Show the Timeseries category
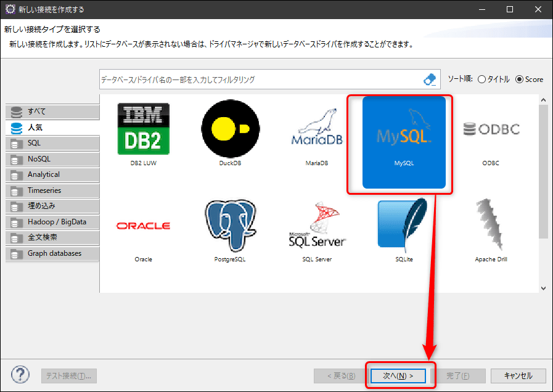553x392 pixels. (52, 190)
